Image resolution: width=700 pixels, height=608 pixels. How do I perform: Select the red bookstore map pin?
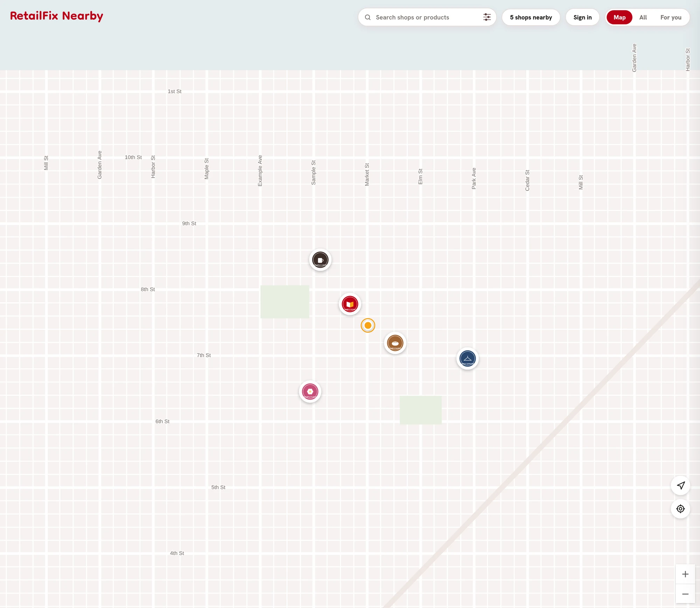pyautogui.click(x=350, y=304)
